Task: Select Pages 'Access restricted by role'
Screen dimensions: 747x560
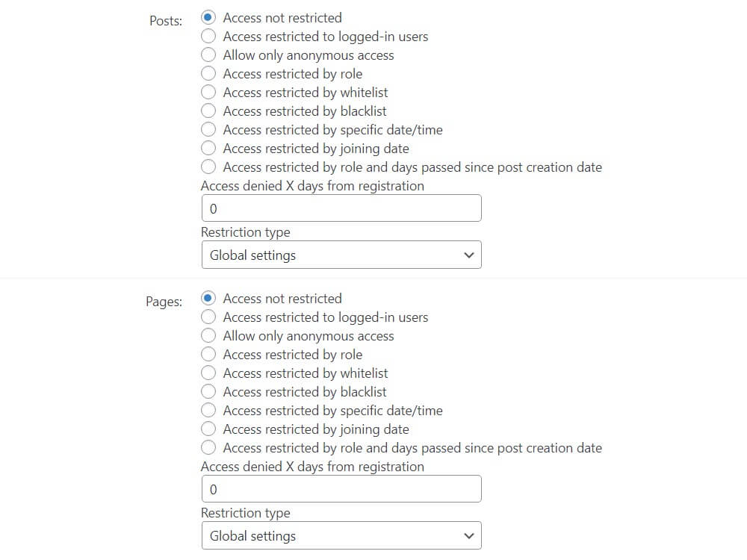Action: (x=209, y=354)
